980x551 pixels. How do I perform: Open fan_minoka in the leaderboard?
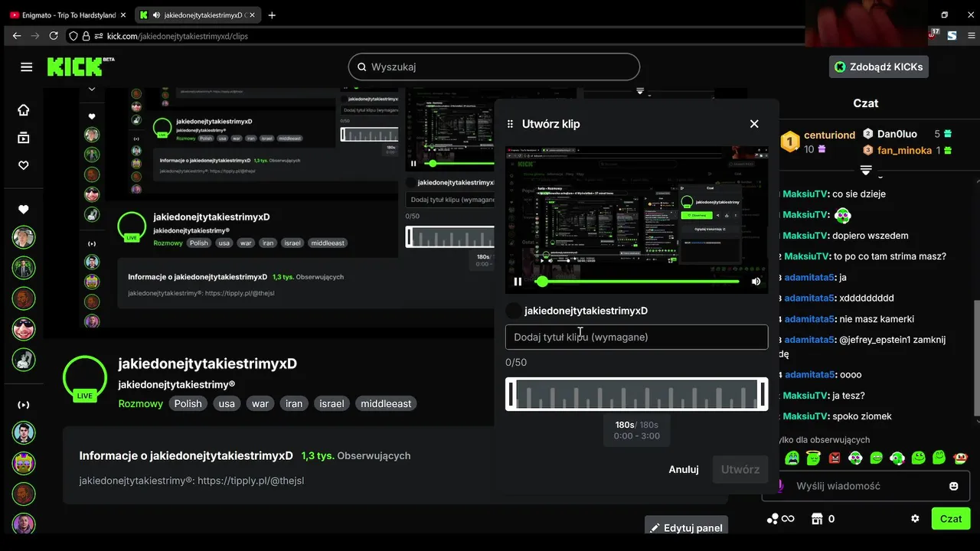tap(904, 151)
